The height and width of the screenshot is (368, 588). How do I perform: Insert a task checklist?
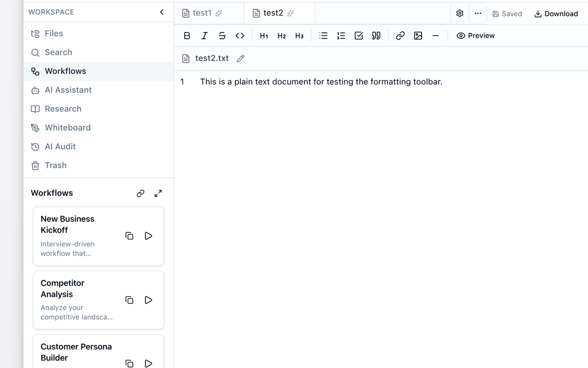[358, 36]
